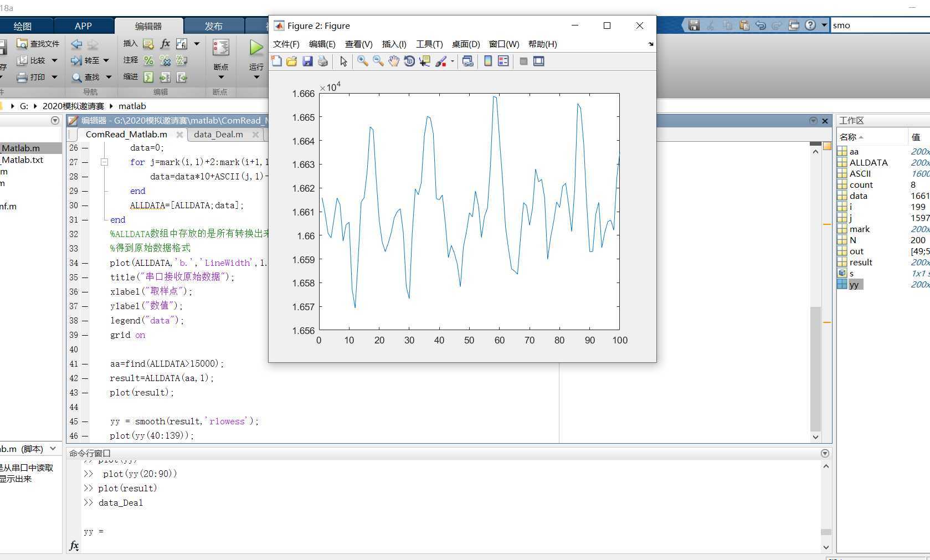Screen dimensions: 930x560
Task: Open the Find (查找) dropdown arrow
Action: (x=109, y=77)
